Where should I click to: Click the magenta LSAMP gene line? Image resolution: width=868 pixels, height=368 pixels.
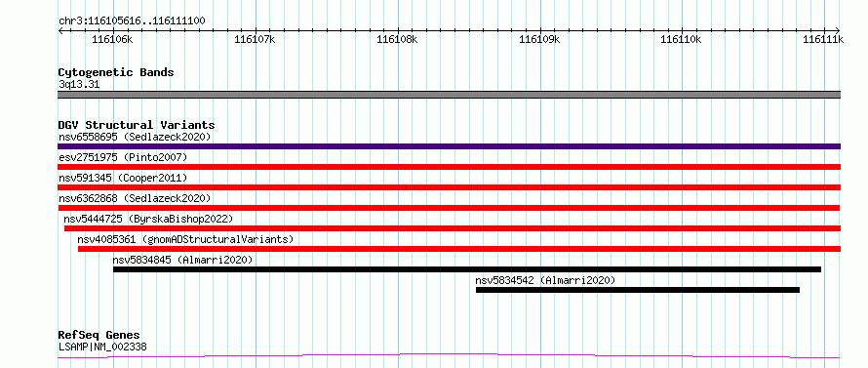[x=449, y=356]
